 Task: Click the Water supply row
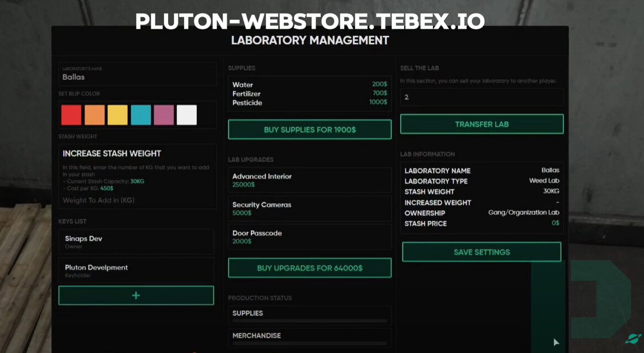coord(310,85)
